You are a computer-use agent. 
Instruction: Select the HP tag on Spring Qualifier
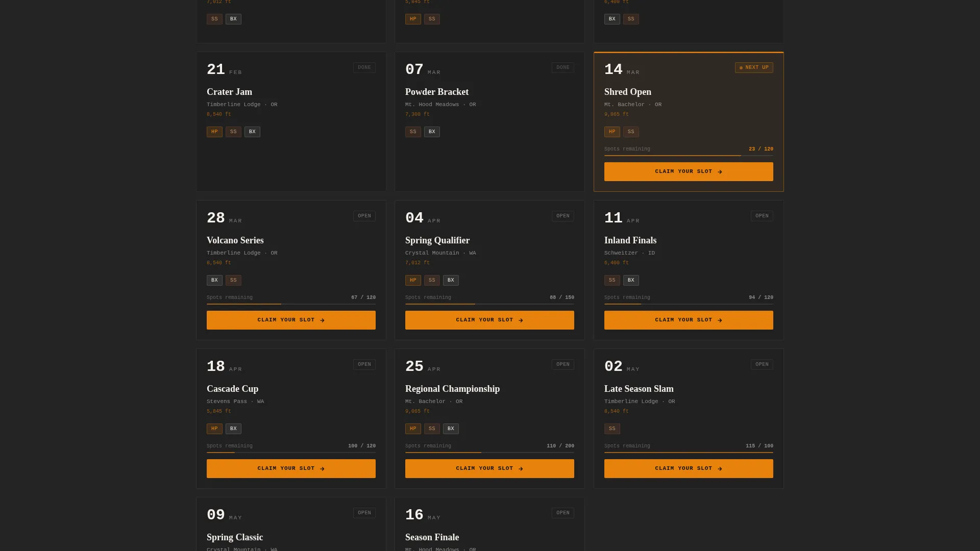(413, 281)
